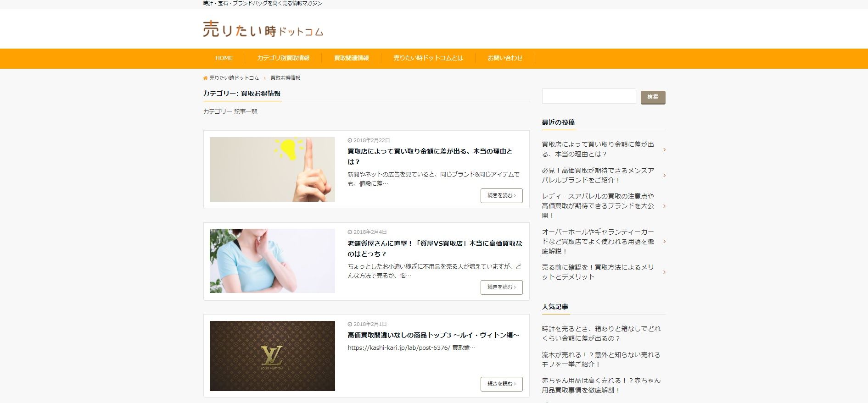Click the arrow next to オーバーホール recent post
The height and width of the screenshot is (403, 868).
(664, 241)
